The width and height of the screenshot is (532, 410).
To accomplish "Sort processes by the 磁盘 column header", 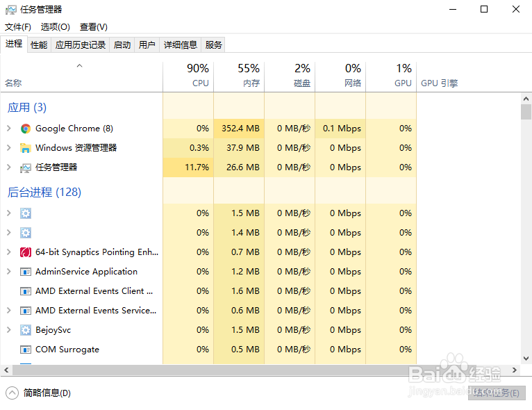I will [290, 76].
